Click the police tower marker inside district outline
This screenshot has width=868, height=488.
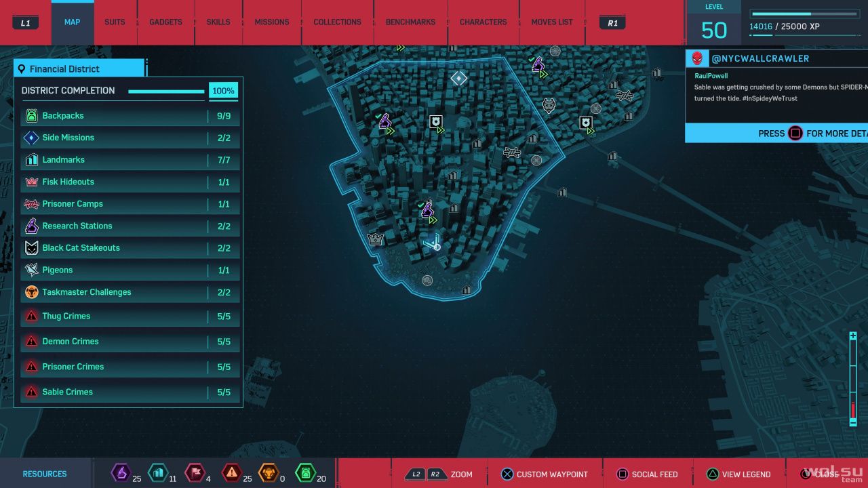(x=436, y=122)
